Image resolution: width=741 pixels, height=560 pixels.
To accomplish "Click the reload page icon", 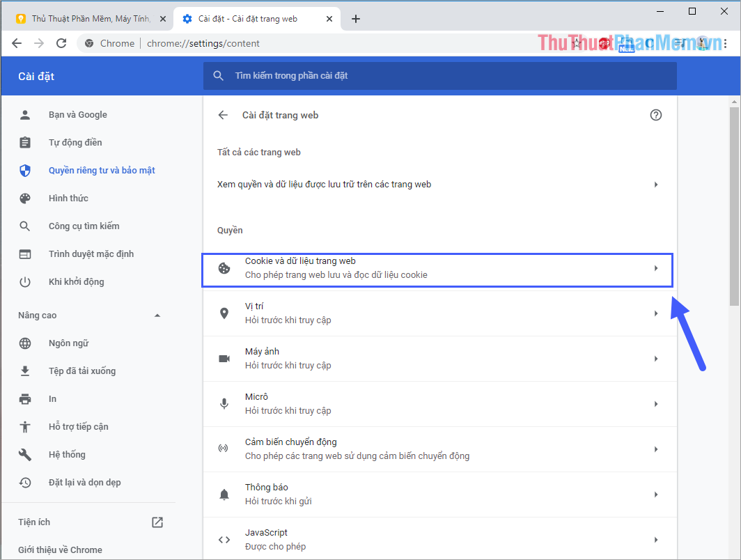I will click(x=61, y=42).
